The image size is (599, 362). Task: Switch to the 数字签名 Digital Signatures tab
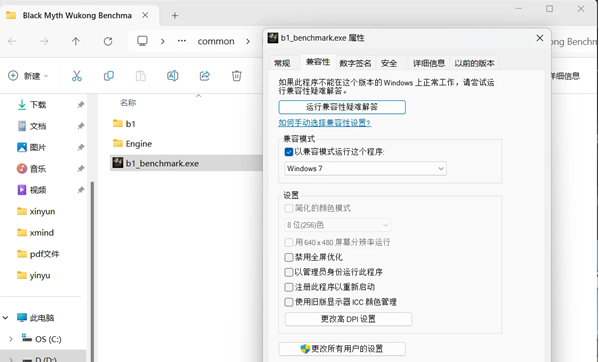tap(355, 63)
